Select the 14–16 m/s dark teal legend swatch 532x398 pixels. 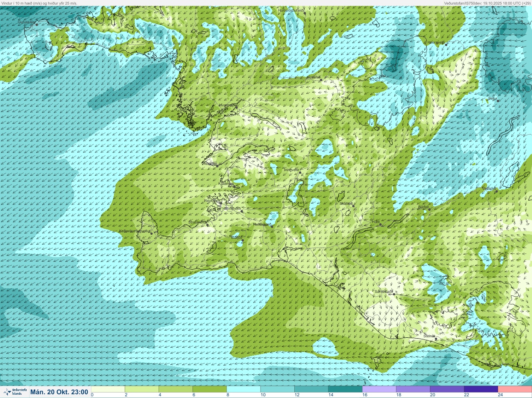pos(345,389)
